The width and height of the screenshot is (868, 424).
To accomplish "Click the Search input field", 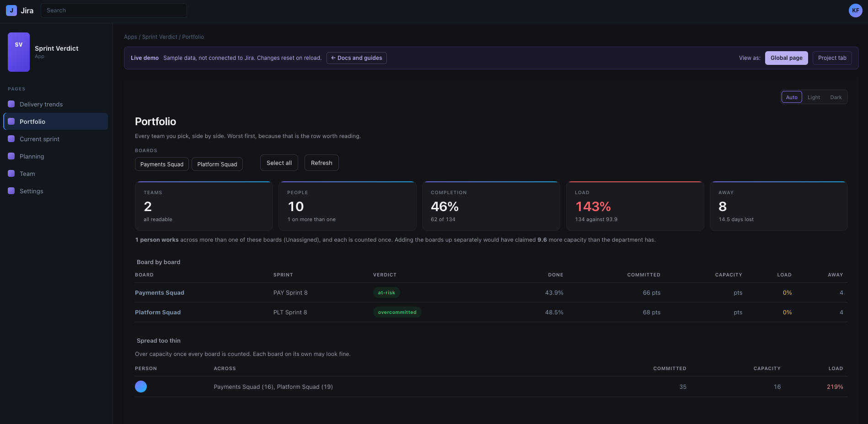I will pos(114,11).
